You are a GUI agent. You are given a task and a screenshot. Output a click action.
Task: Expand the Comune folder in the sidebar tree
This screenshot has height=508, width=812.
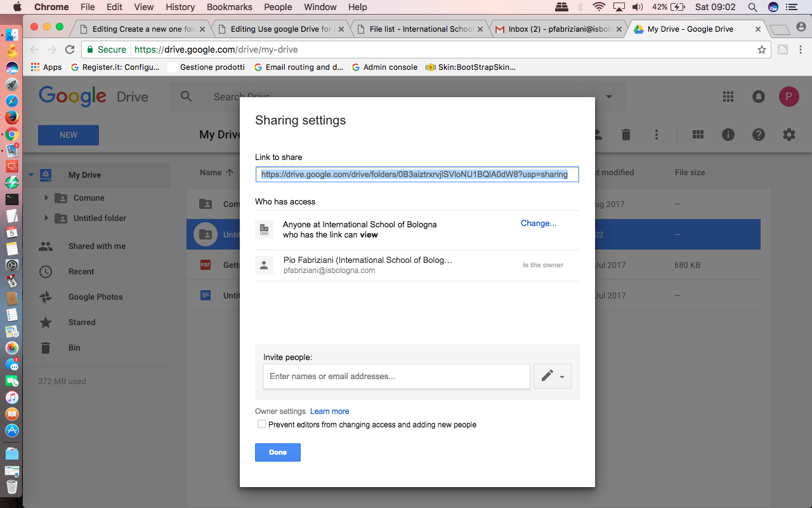coord(46,198)
